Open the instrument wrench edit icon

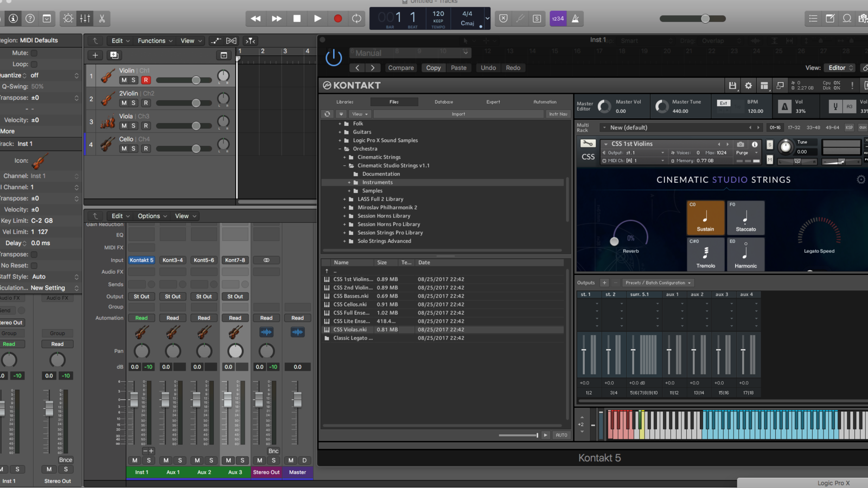[588, 144]
